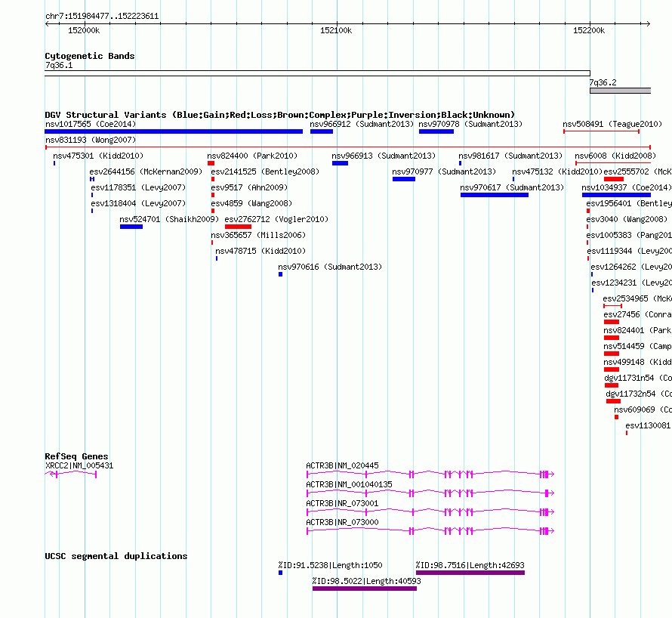Click the esv1234231 variant label
Screen dimensions: 672x618
pos(632,283)
